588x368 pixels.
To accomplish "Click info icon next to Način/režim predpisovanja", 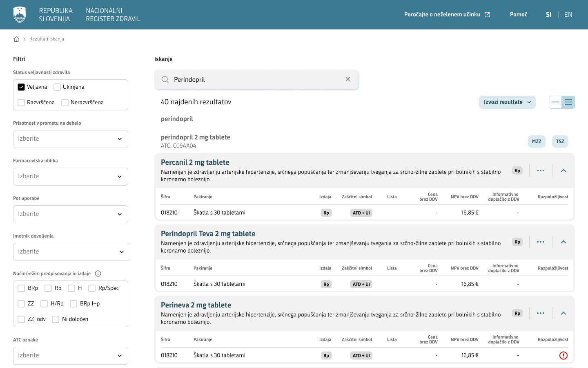I will (x=98, y=274).
